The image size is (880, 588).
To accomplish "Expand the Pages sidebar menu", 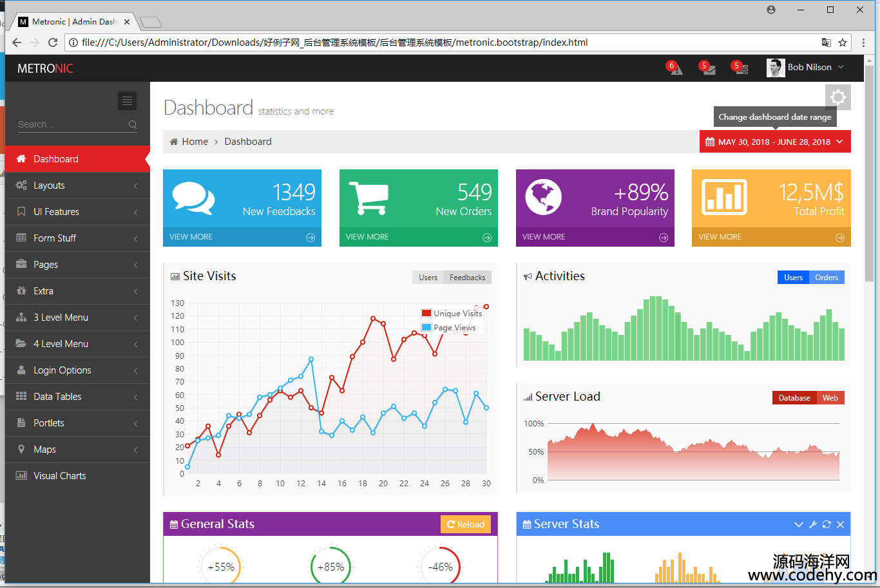I will pyautogui.click(x=77, y=265).
